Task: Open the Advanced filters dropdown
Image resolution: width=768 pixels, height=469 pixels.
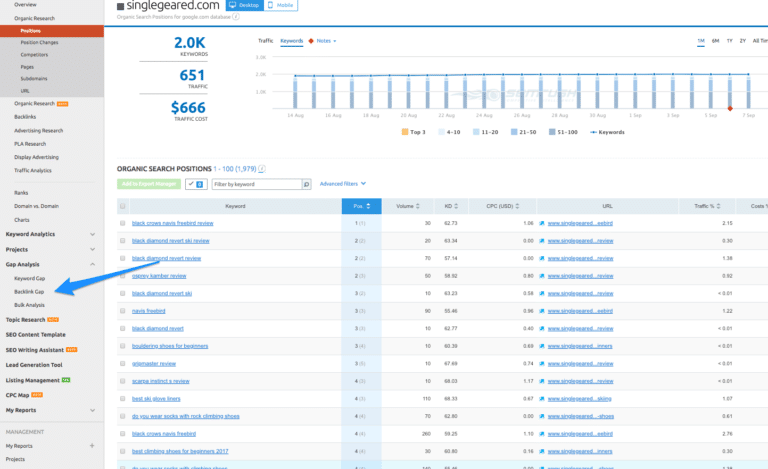Action: [x=343, y=184]
